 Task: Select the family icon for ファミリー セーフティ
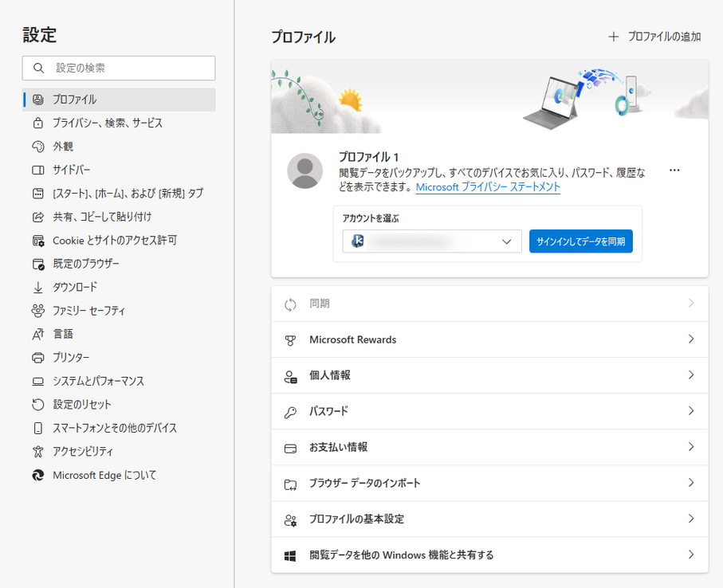point(37,311)
